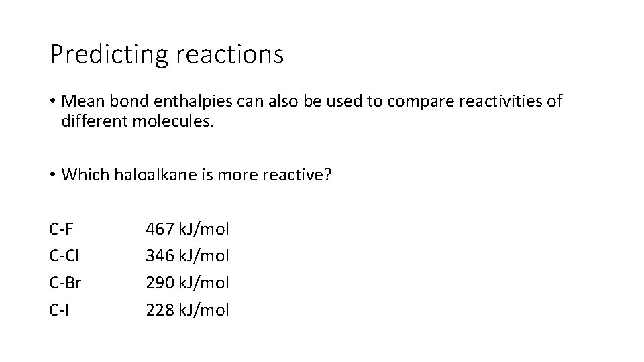
Task: Click the '228 kJ/mol' value
Action: pos(187,310)
